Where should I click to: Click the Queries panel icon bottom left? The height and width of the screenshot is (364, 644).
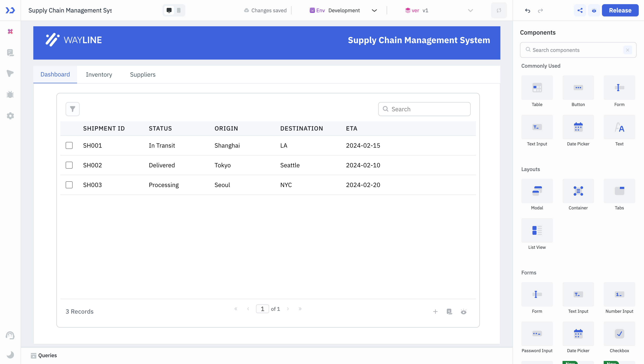pos(34,356)
